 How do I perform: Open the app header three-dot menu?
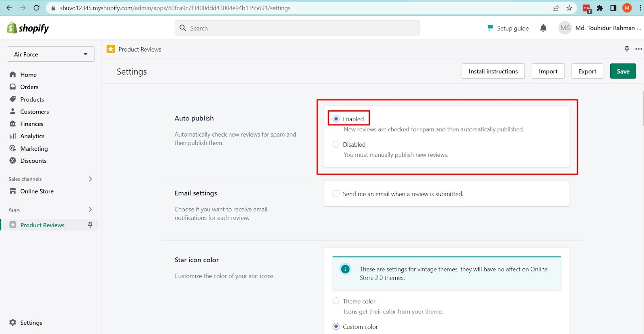click(638, 49)
